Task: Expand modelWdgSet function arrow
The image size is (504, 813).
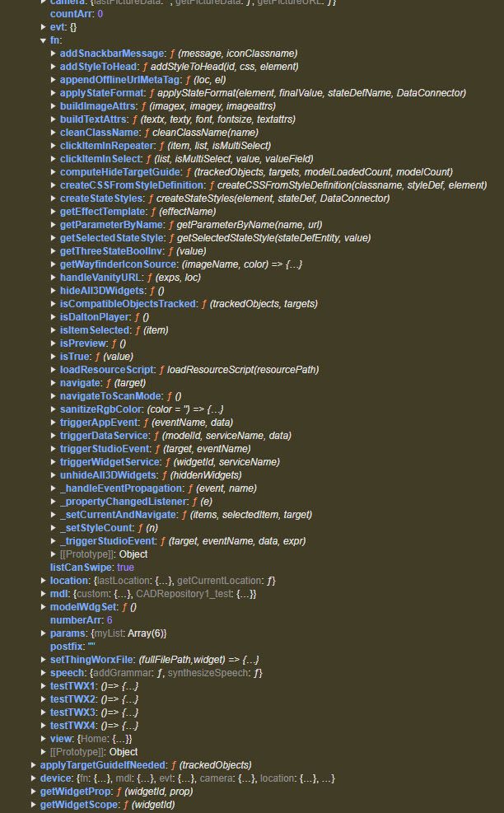Action: point(44,607)
